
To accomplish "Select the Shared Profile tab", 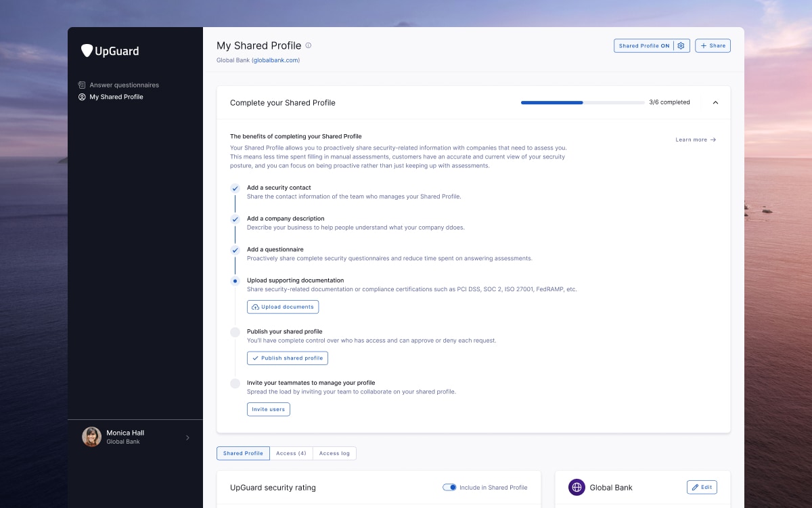I will pos(243,453).
